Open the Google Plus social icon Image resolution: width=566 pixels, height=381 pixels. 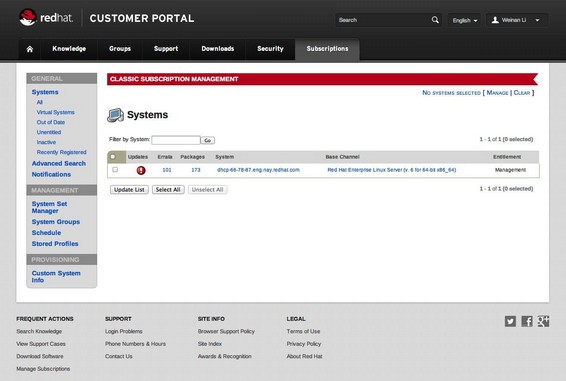tap(543, 321)
